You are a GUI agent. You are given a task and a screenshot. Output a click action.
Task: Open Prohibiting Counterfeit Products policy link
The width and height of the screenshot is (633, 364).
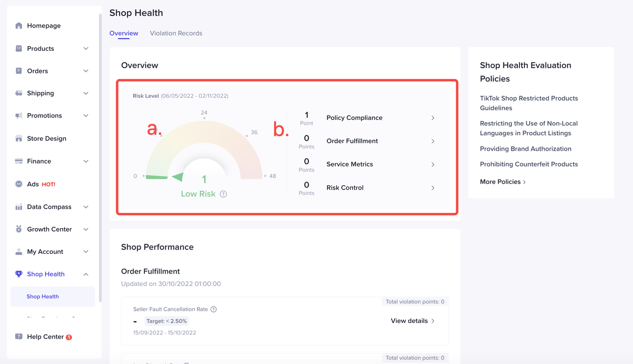pos(529,164)
